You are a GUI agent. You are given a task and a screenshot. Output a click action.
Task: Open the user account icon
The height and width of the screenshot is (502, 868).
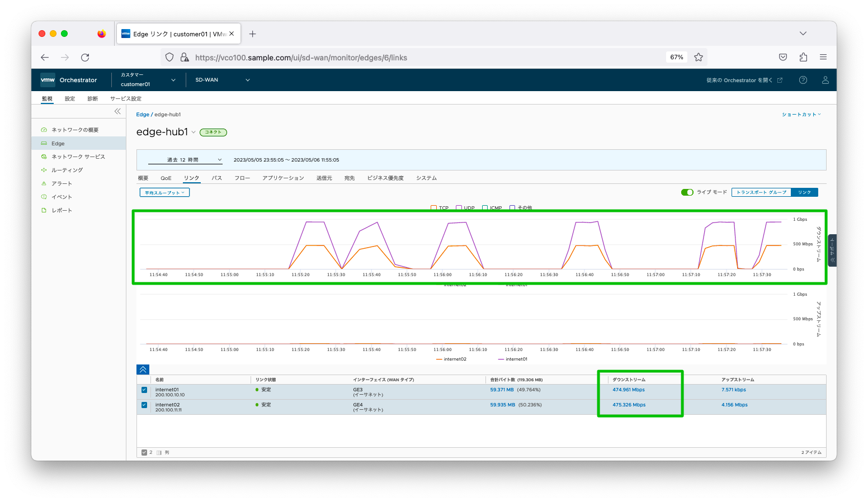tap(825, 80)
